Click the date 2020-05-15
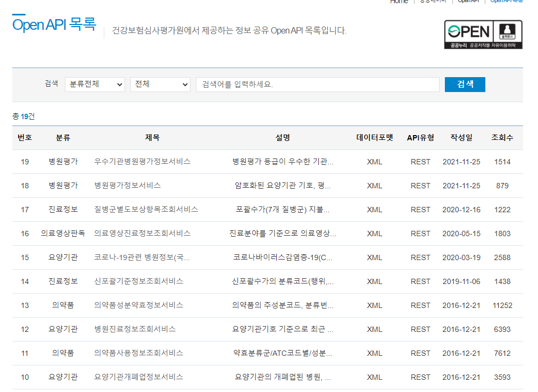 461,233
